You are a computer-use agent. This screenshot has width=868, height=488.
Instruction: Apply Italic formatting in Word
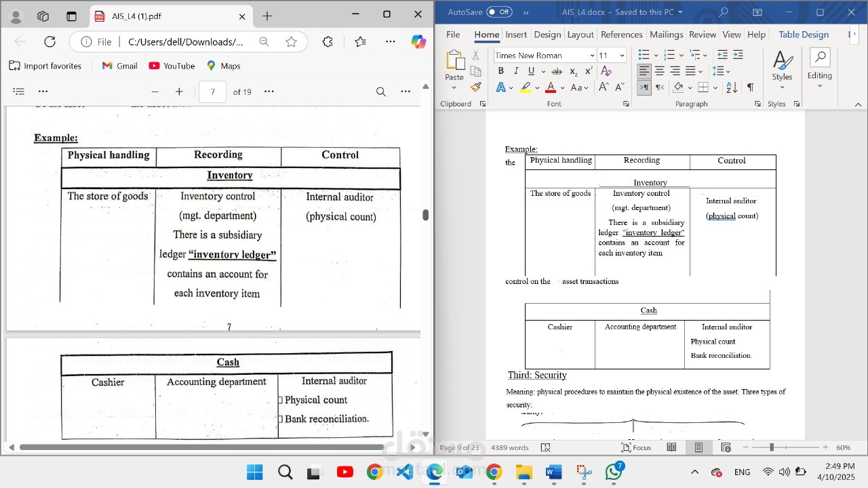click(x=515, y=71)
